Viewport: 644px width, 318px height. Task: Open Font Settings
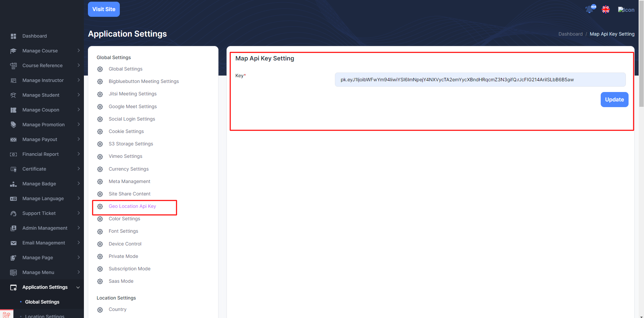pos(123,231)
